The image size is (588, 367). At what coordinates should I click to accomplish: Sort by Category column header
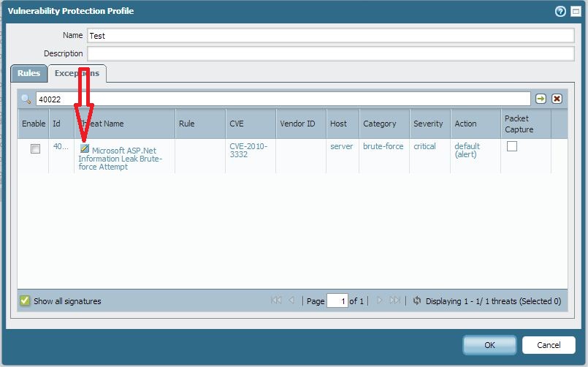[384, 124]
